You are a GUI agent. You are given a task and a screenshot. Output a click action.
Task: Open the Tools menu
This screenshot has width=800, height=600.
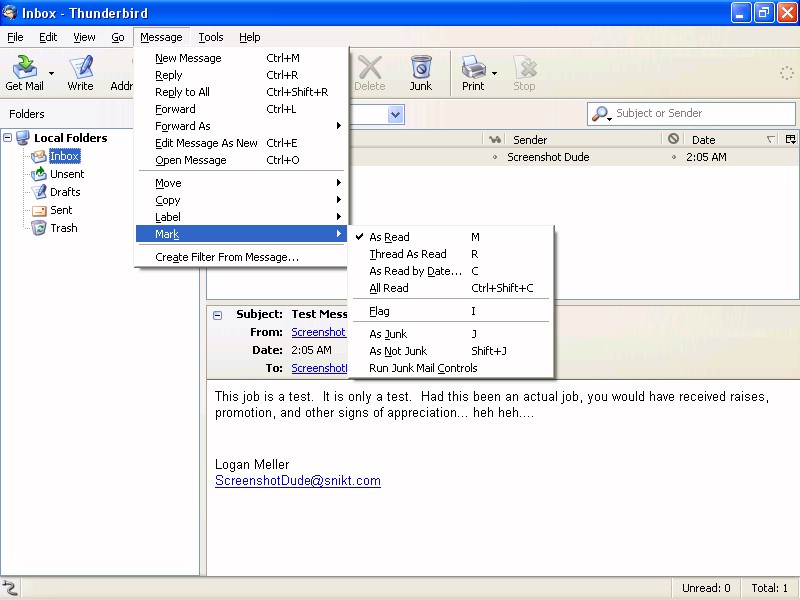pos(211,37)
